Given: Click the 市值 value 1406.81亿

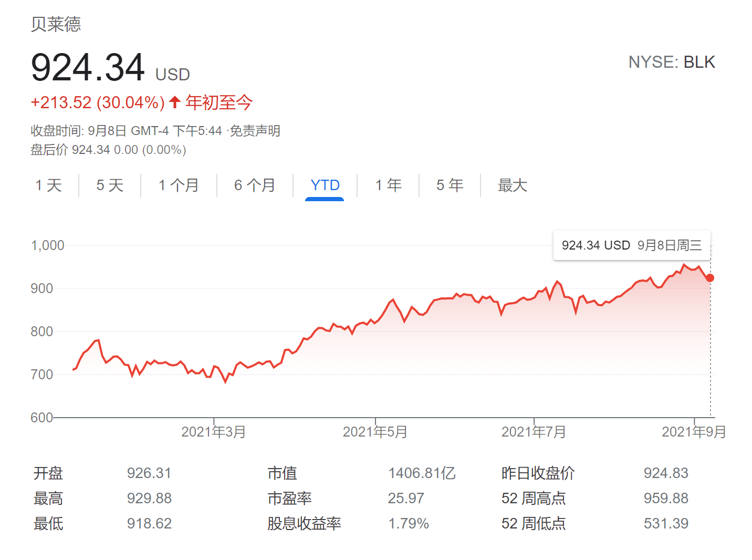Looking at the screenshot, I should pyautogui.click(x=422, y=473).
